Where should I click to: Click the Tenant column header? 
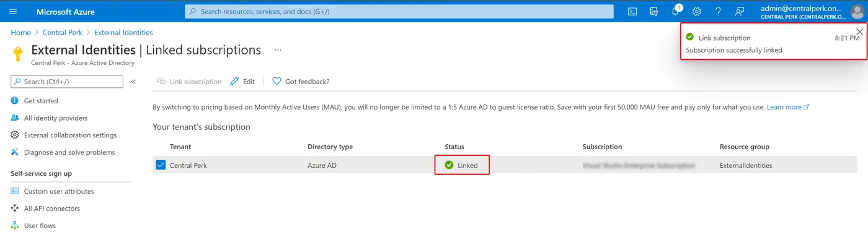(x=180, y=147)
